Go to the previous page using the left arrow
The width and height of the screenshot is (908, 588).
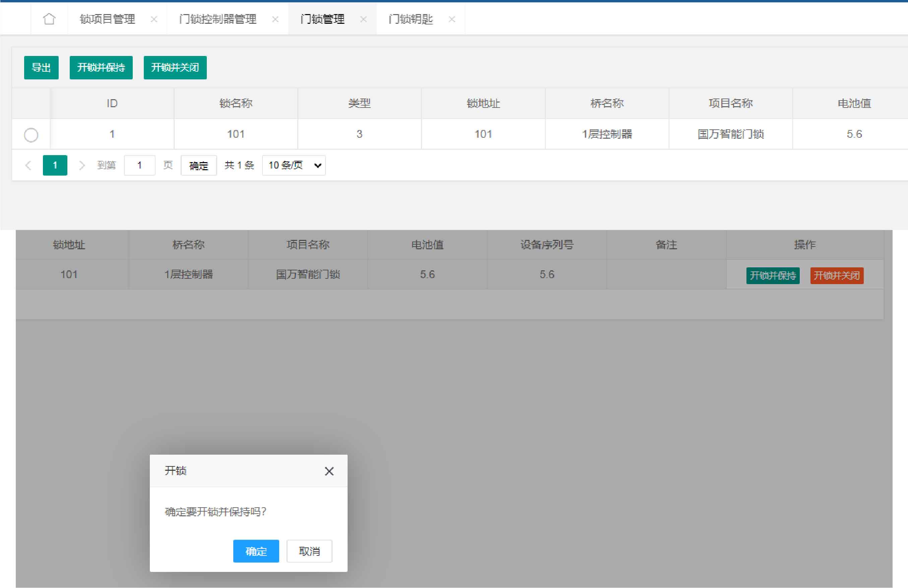(28, 165)
